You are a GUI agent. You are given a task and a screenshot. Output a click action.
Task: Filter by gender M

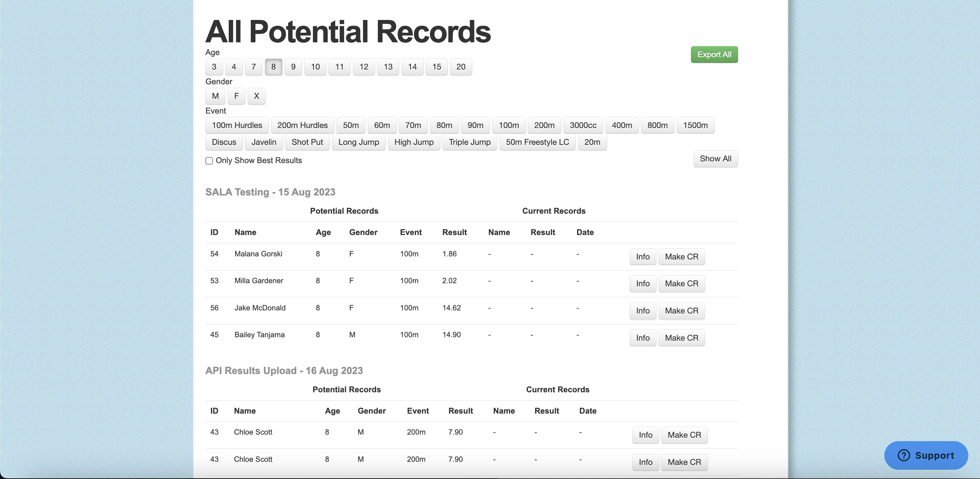pyautogui.click(x=215, y=96)
